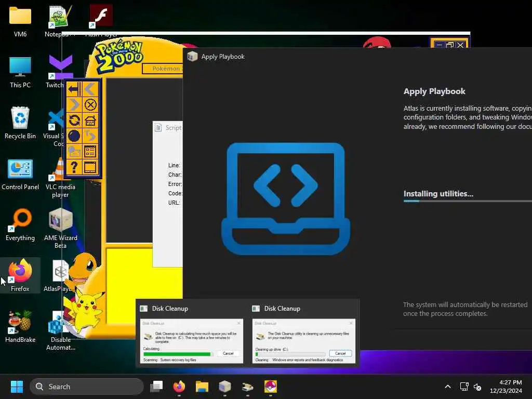Click AME Wizard box icon on taskbar
532x399 pixels.
click(x=224, y=387)
